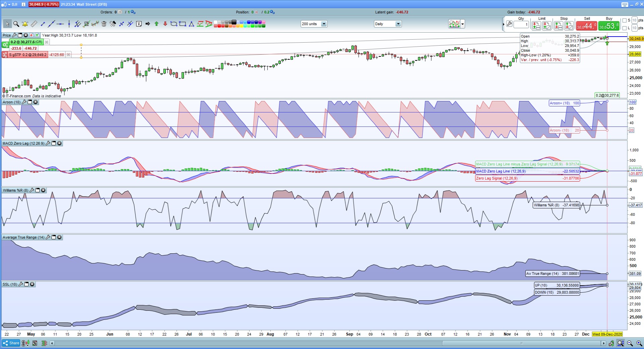This screenshot has width=644, height=349.
Task: Click the Share button
Action: click(x=11, y=343)
